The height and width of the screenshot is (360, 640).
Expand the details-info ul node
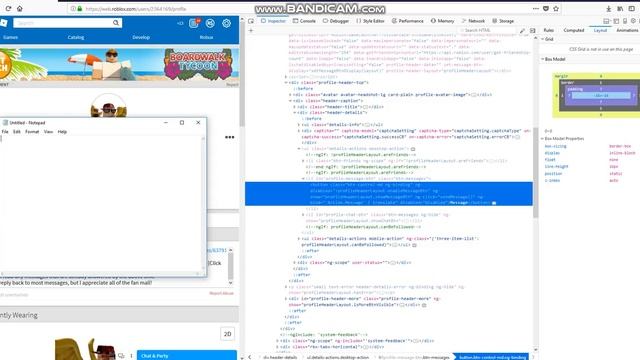pyautogui.click(x=298, y=125)
